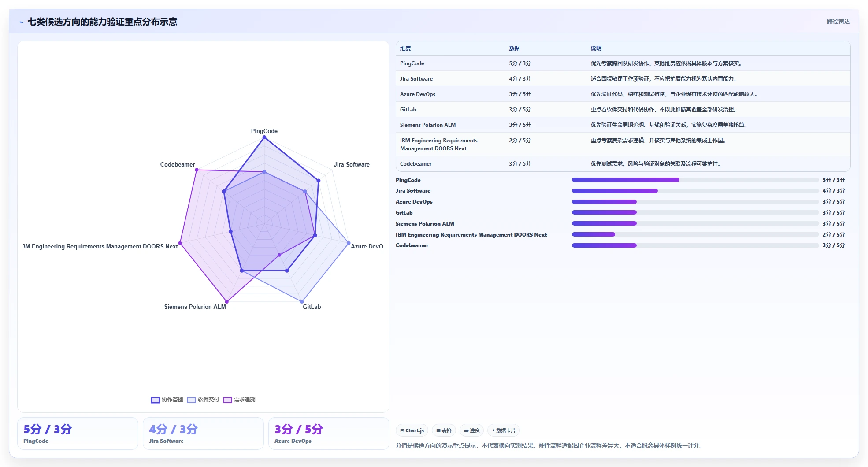Open the Jira Software 4分 / 3分 data card
Viewport: 868px width, 467px height.
click(x=203, y=434)
